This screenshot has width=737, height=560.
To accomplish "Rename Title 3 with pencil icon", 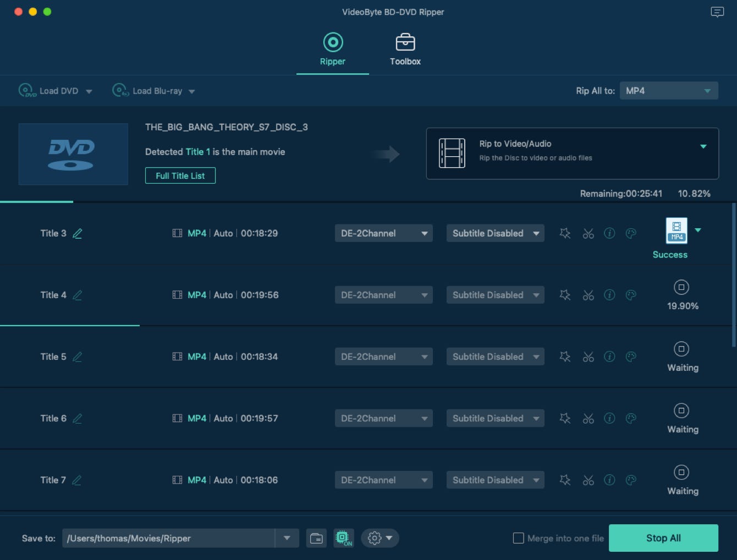I will pos(78,233).
